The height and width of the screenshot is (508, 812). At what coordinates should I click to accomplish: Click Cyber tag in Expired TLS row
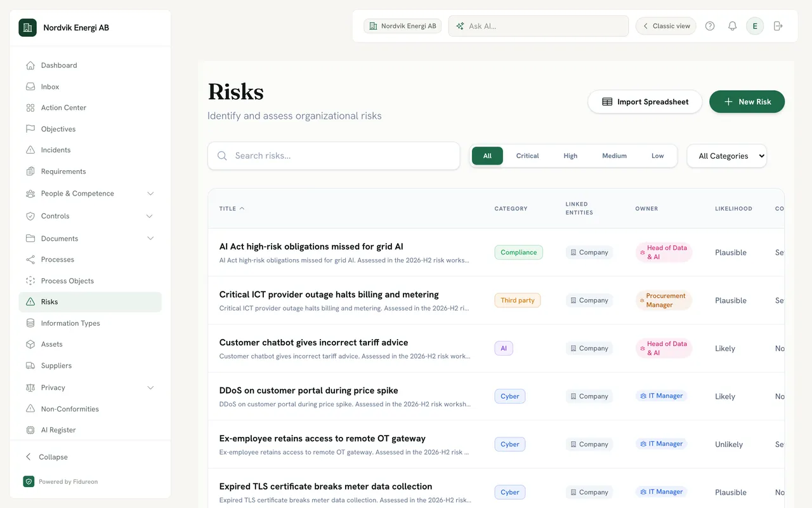[x=510, y=492]
